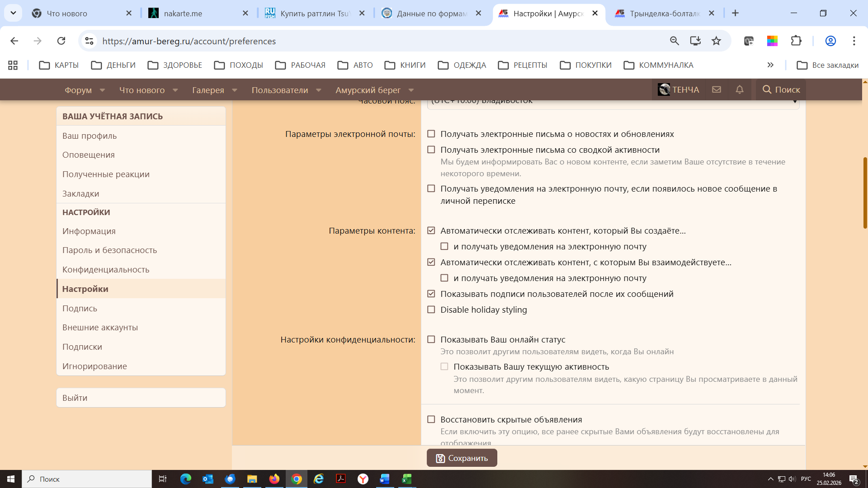Bookmark page with the star icon
The image size is (868, 488).
point(716,41)
